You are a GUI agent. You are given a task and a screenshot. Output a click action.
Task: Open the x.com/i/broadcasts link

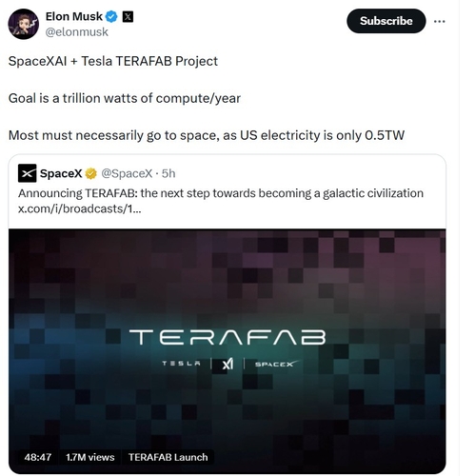coord(79,208)
